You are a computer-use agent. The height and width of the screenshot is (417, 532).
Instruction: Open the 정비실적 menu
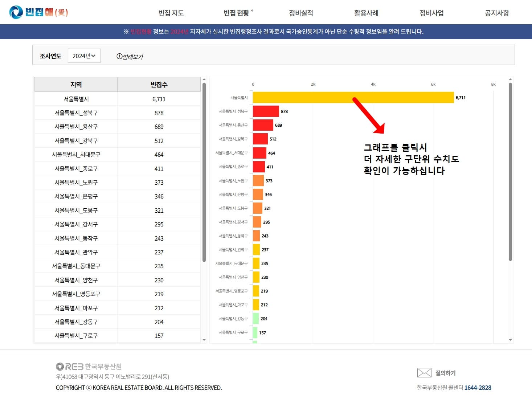click(301, 13)
